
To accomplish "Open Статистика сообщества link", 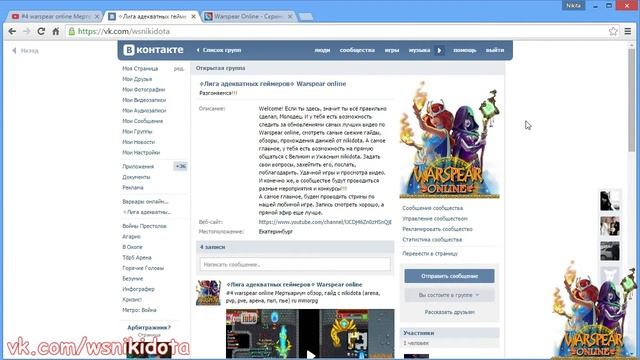I will [x=432, y=240].
